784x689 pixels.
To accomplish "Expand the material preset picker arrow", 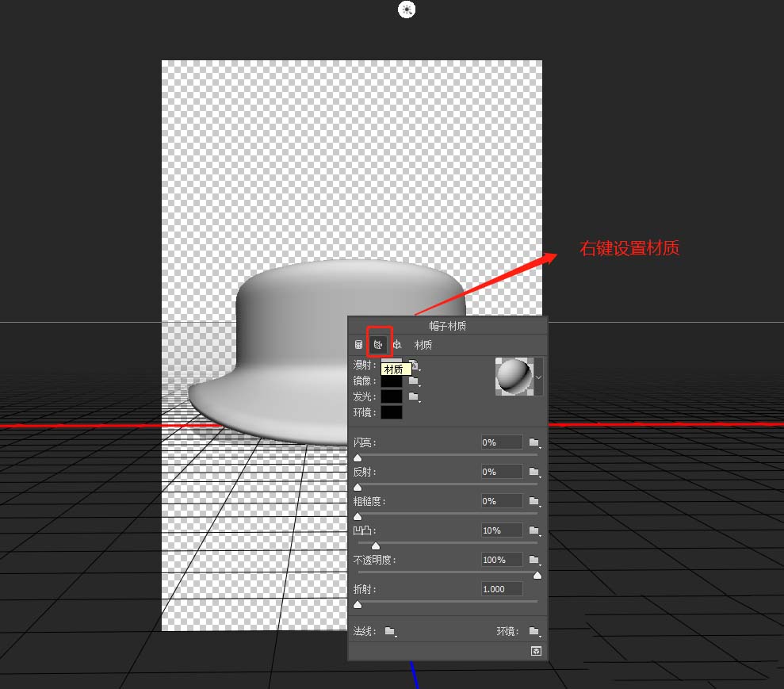I will click(538, 377).
